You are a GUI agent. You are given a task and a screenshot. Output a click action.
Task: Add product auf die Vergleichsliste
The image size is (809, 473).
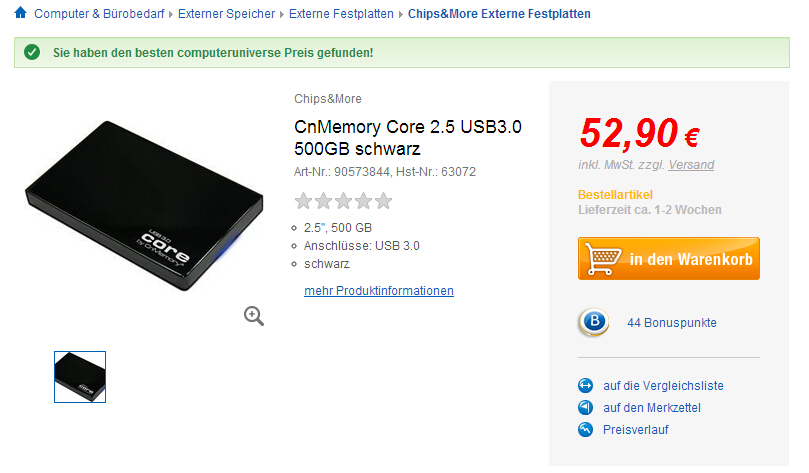[x=663, y=385]
